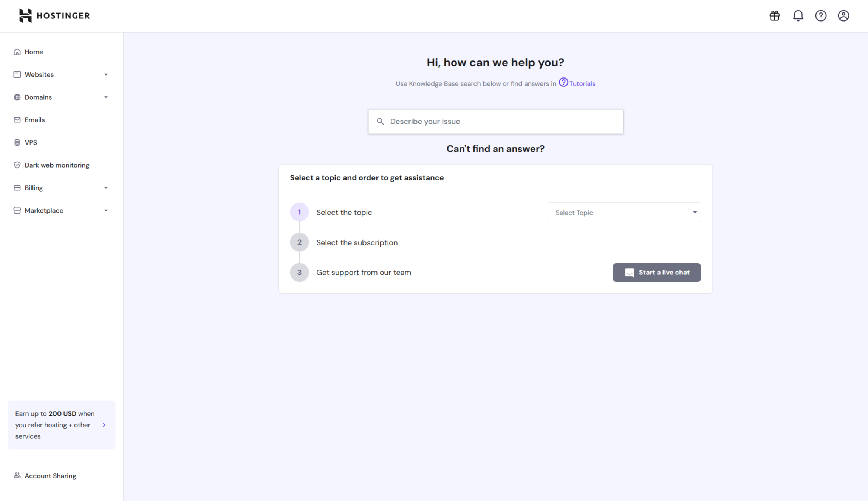Click the search magnifier icon
Viewport: 868px width, 501px height.
tap(380, 122)
